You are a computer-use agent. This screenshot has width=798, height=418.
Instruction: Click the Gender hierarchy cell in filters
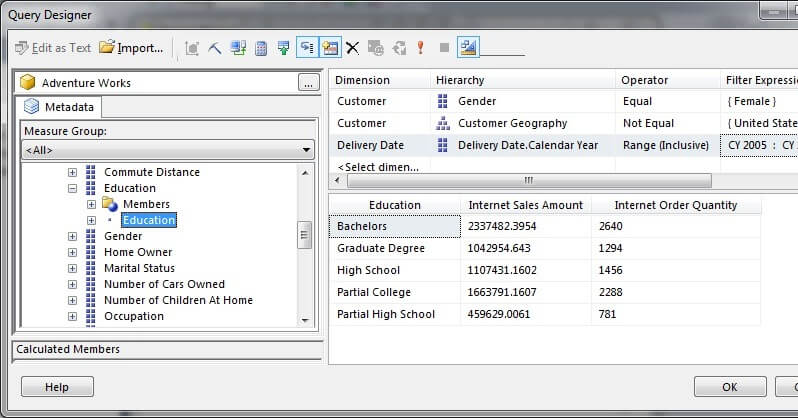(x=523, y=101)
